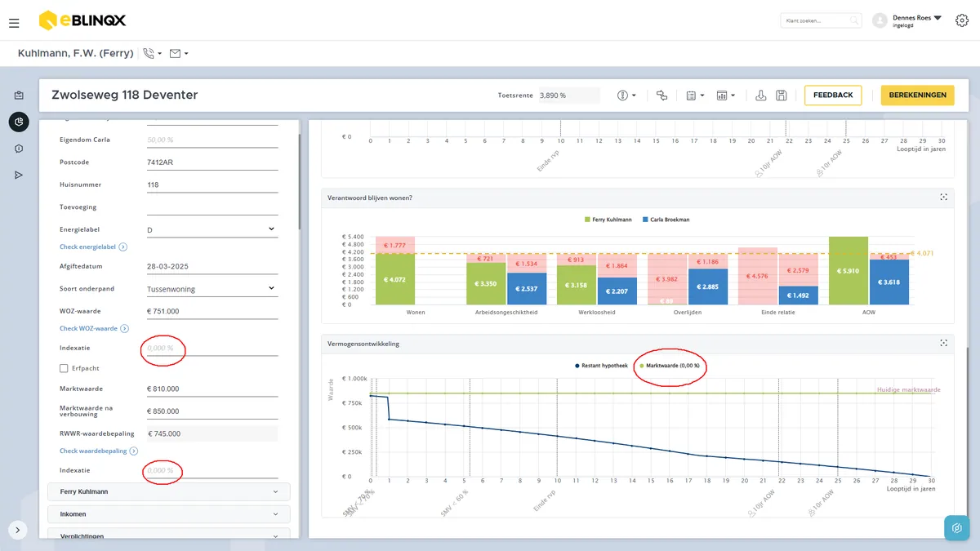Screen dimensions: 980x551
Task: Toggle Restant hypotheek legend series
Action: (601, 366)
